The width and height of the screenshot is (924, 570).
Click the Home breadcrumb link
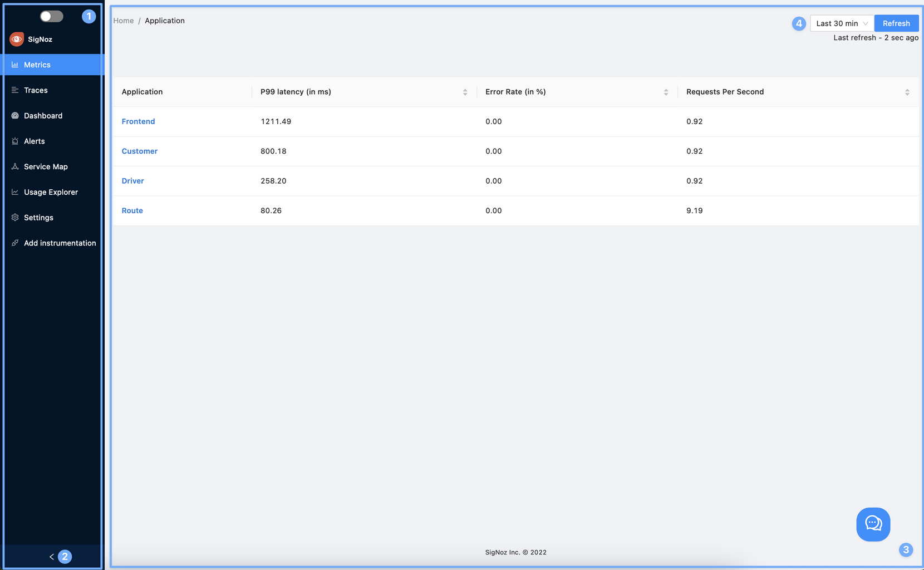pos(124,21)
